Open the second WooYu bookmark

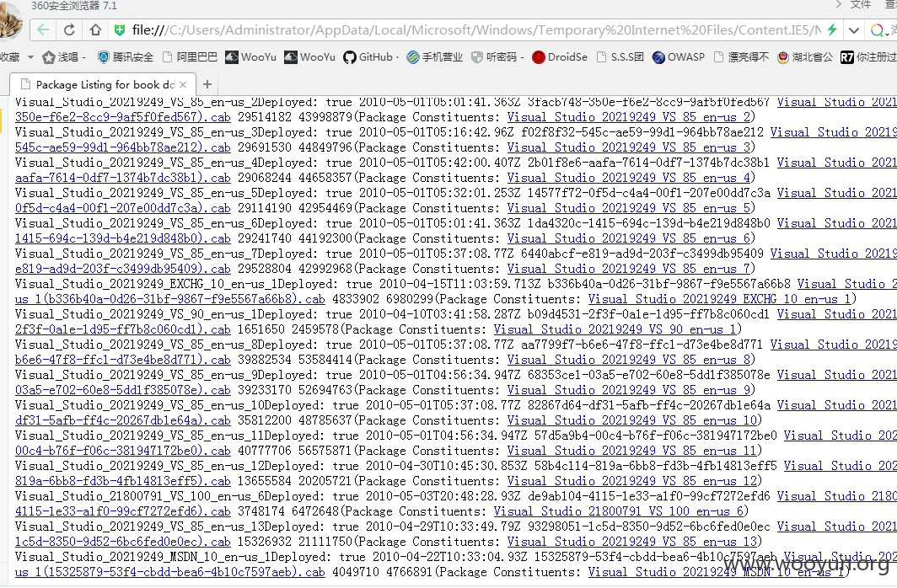pyautogui.click(x=309, y=57)
